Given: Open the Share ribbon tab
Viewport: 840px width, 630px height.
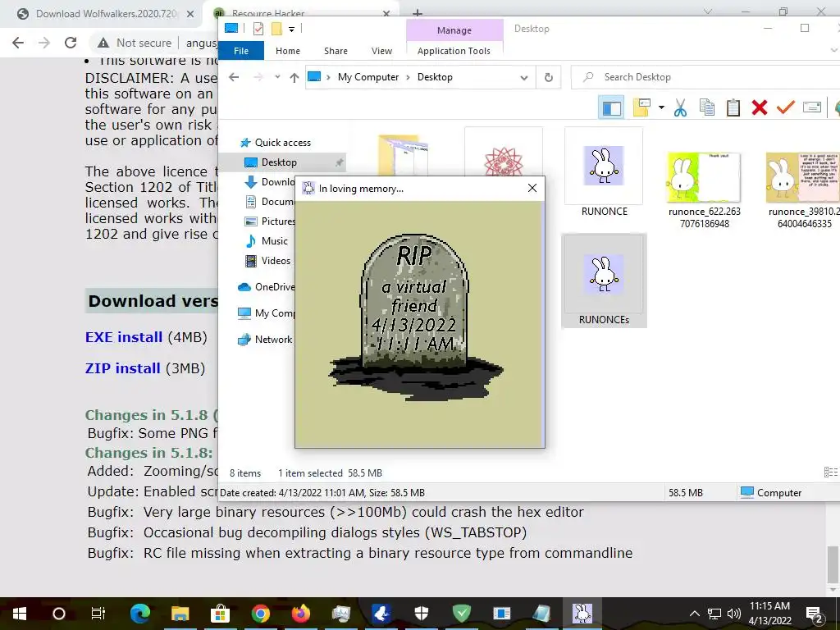Looking at the screenshot, I should pyautogui.click(x=336, y=51).
